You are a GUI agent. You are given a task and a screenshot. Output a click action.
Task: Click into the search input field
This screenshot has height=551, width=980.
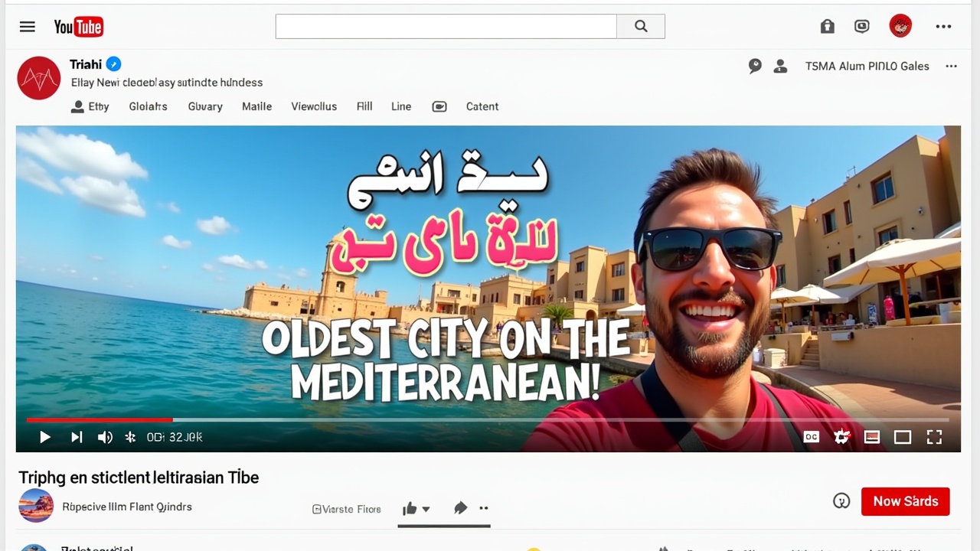coord(446,27)
